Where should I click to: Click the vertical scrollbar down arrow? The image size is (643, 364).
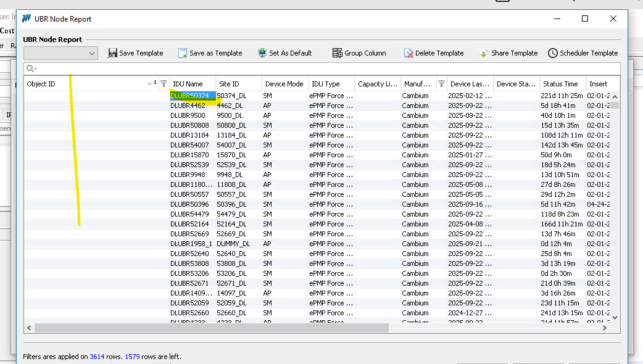(615, 317)
